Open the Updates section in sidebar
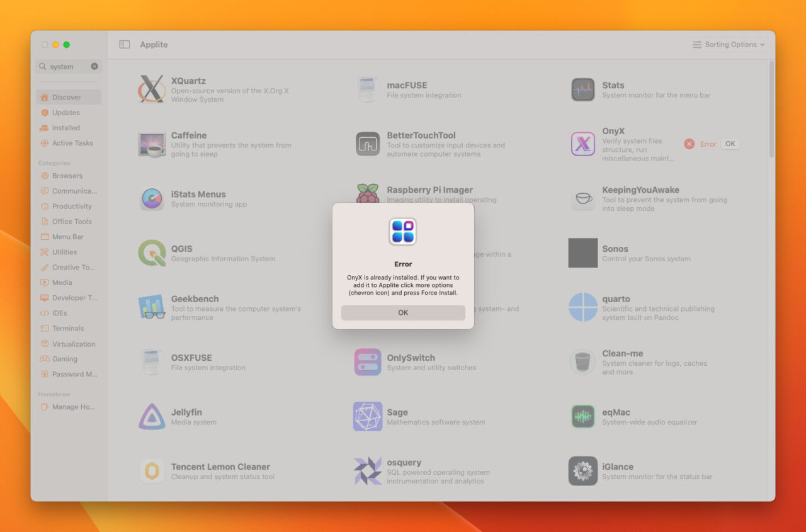The width and height of the screenshot is (806, 532). [x=66, y=113]
